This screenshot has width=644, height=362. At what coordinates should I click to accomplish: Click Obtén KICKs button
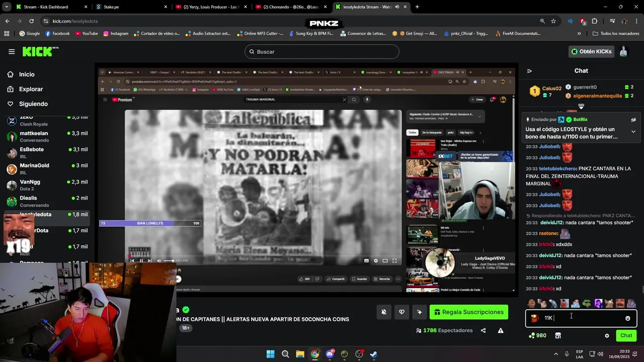(x=591, y=51)
